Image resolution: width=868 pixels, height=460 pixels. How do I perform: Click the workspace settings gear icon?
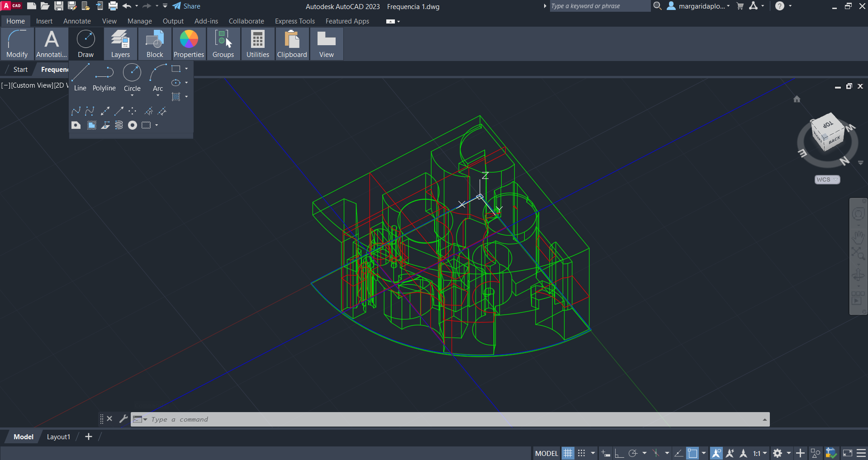[778, 453]
